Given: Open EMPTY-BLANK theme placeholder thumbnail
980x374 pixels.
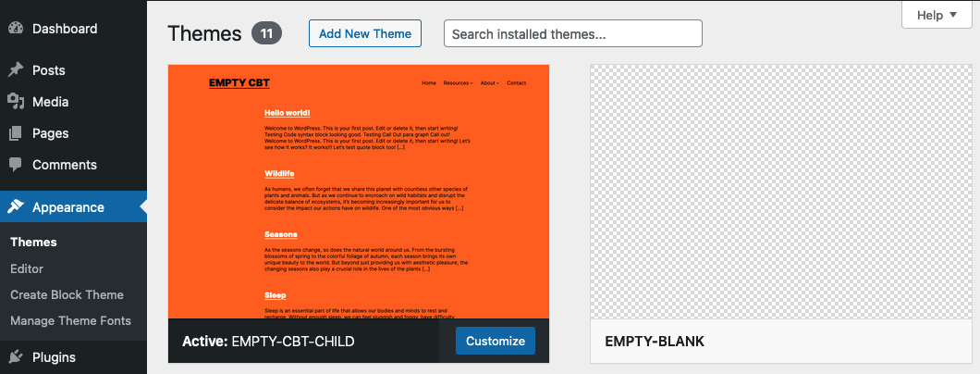Looking at the screenshot, I should [x=781, y=192].
